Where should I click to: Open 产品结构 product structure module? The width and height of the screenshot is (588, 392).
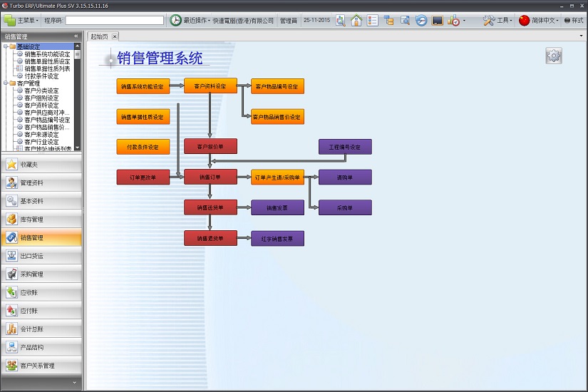point(41,347)
